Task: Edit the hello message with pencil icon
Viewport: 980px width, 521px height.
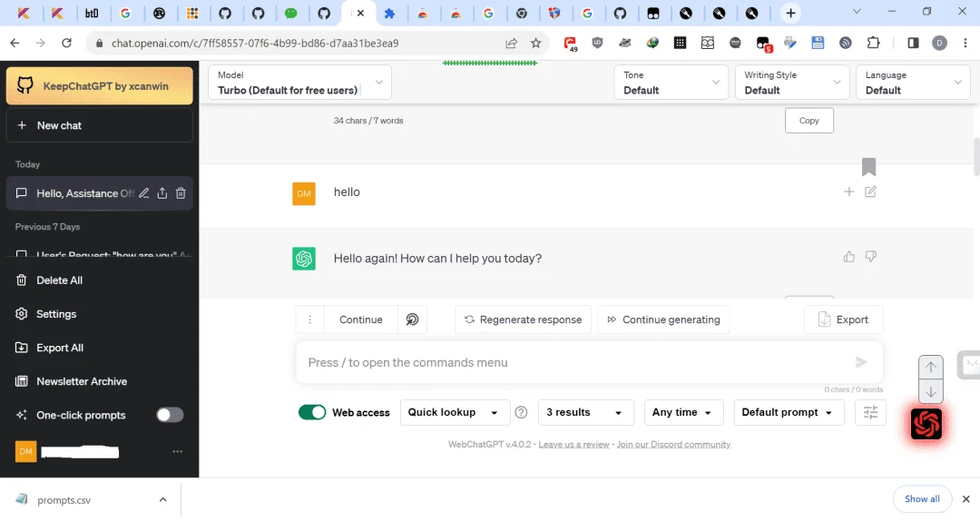Action: point(870,192)
